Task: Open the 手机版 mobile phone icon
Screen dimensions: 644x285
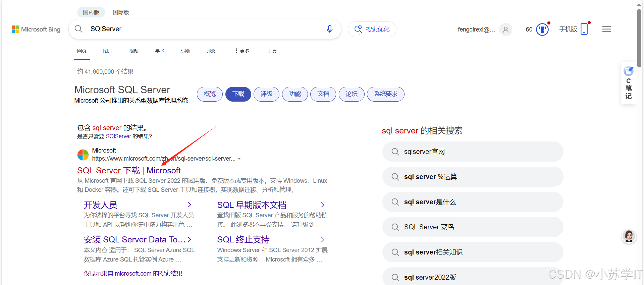Action: [x=584, y=29]
